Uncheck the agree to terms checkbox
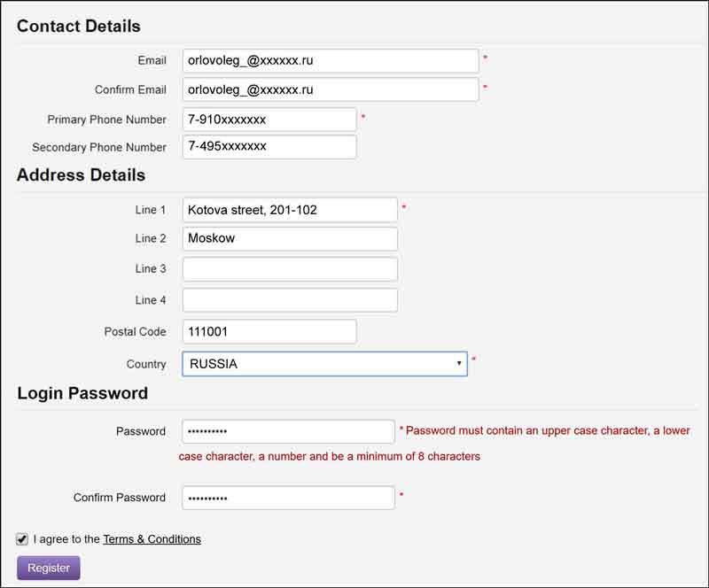Viewport: 709px width, 588px height. tap(21, 539)
